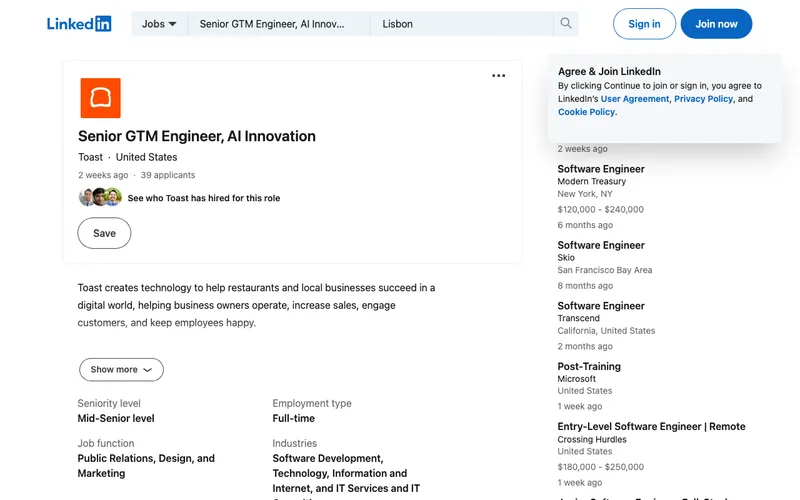Image resolution: width=800 pixels, height=500 pixels.
Task: Click the Join now button
Action: point(716,24)
